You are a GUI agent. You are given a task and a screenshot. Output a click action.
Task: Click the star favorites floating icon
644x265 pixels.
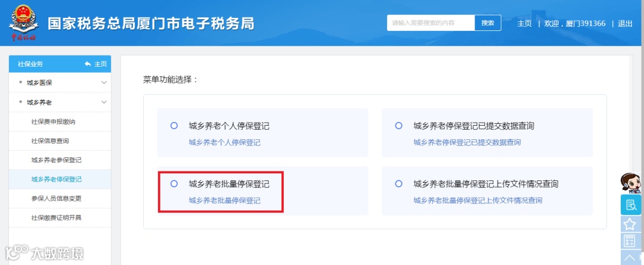630,224
